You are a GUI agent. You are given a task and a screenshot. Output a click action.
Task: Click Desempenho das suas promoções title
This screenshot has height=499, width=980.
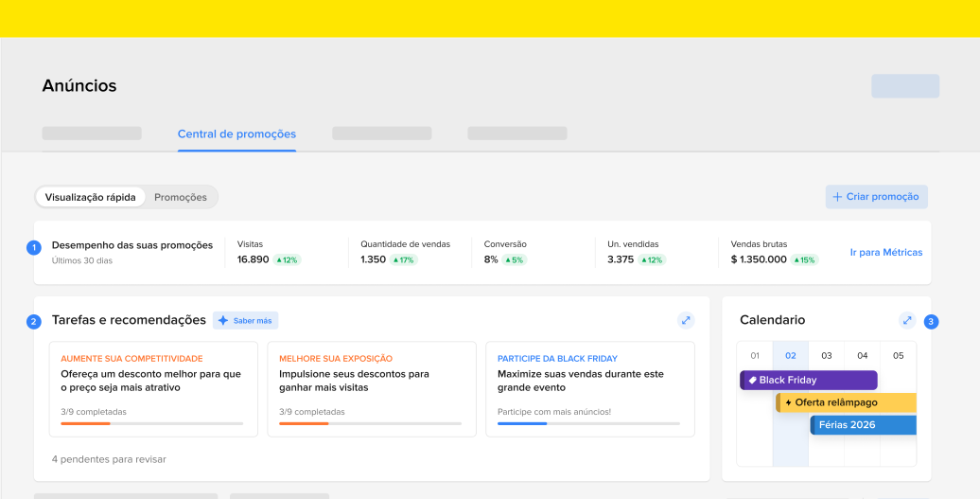click(132, 245)
